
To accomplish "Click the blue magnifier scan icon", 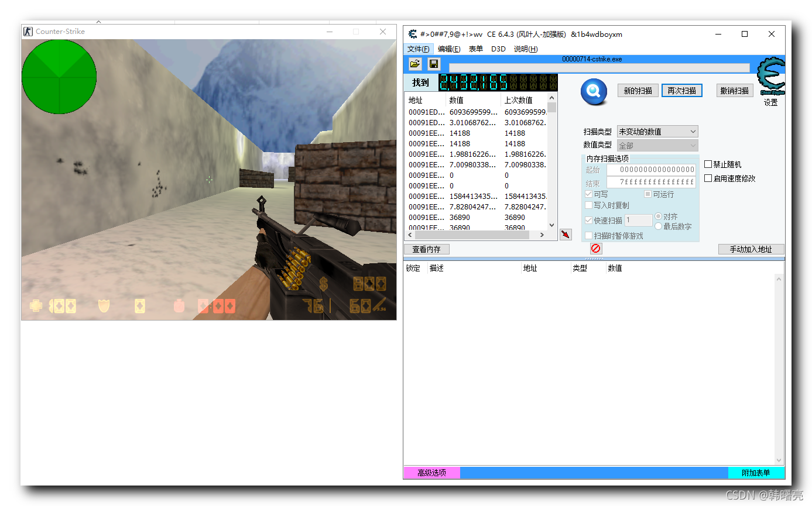I will 594,92.
